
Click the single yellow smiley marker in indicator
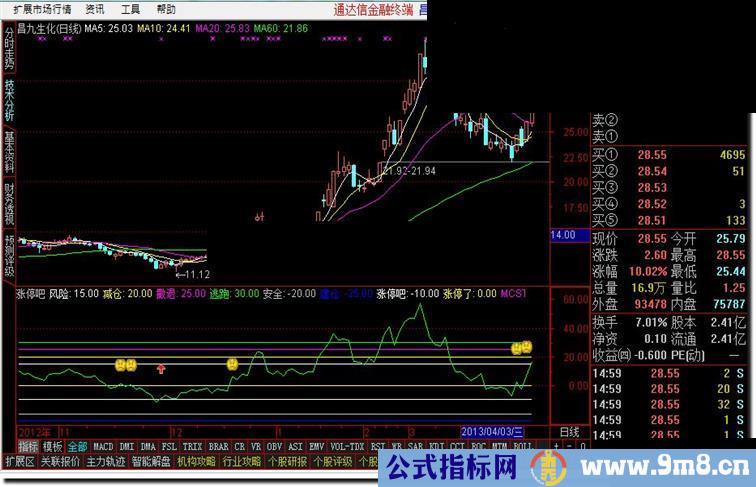click(x=231, y=365)
